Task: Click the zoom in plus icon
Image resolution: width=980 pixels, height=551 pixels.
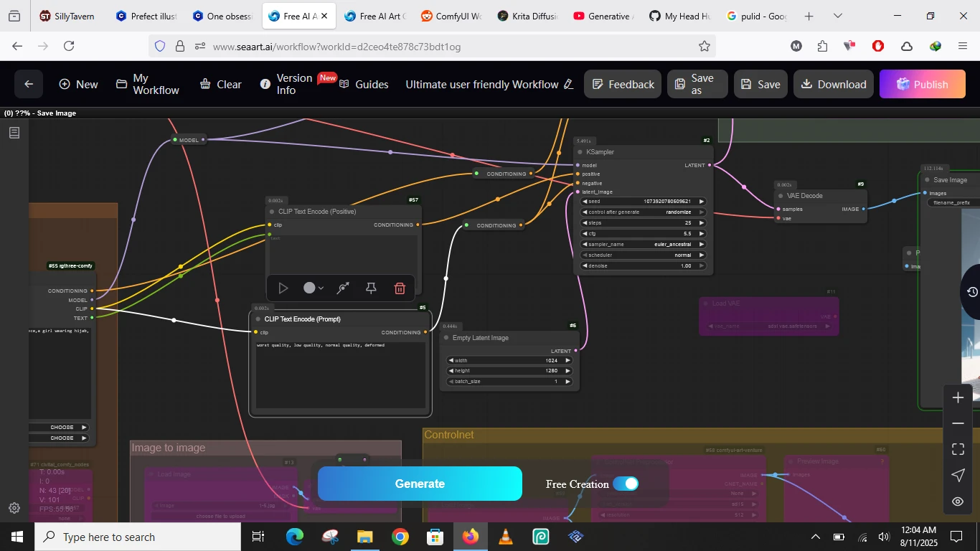Action: 958,398
